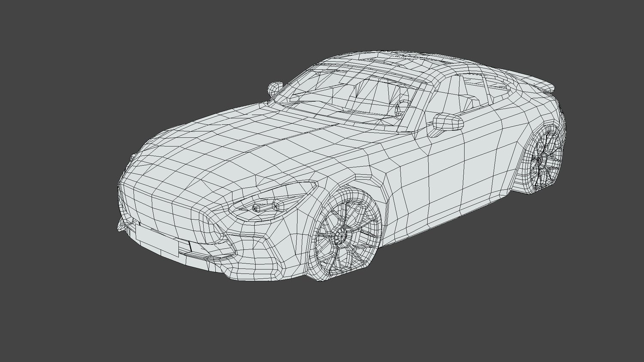This screenshot has width=644, height=362.
Task: Select the blank front license plate
Action: 156,241
